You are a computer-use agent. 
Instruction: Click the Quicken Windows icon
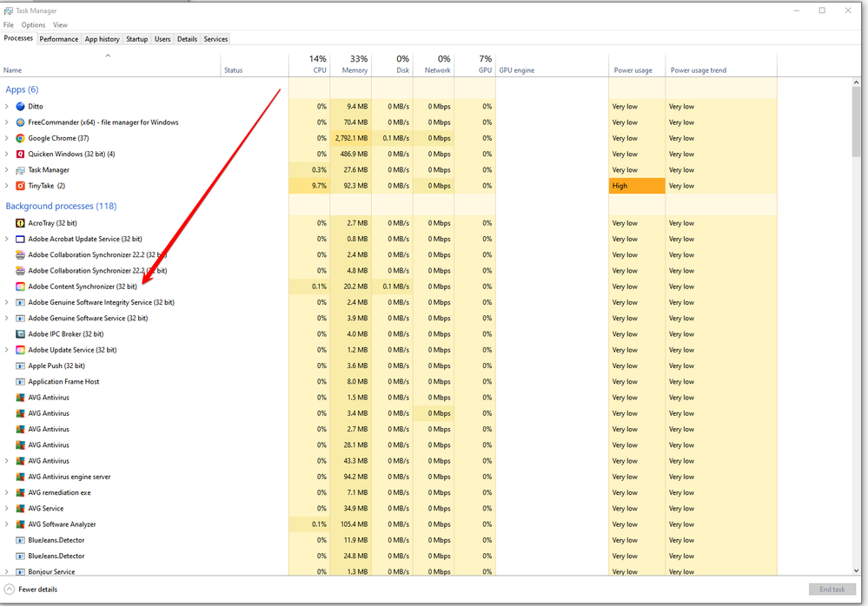pos(21,155)
